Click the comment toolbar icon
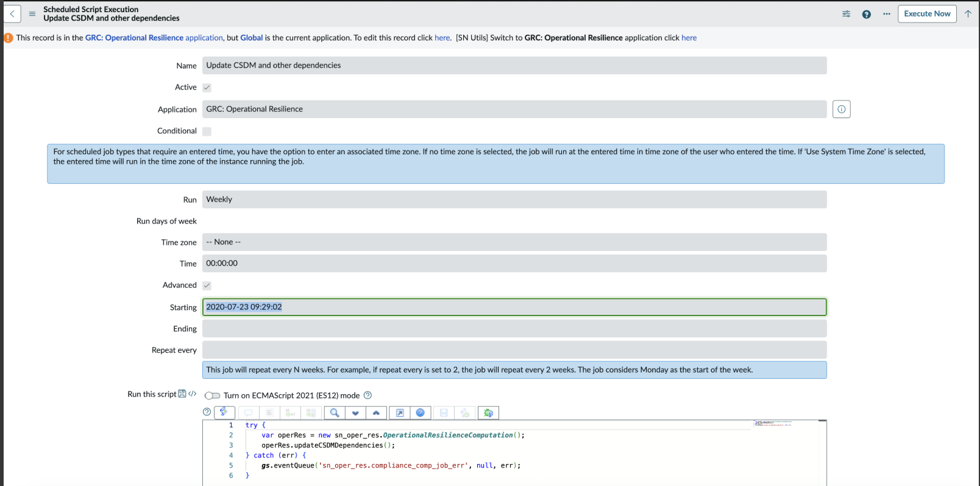Image resolution: width=980 pixels, height=486 pixels. [248, 413]
